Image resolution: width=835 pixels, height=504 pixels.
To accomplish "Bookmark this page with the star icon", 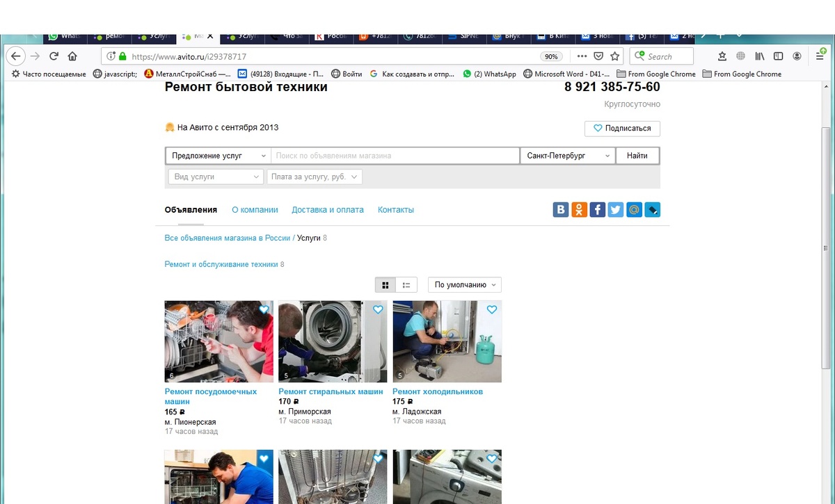I will coord(615,56).
